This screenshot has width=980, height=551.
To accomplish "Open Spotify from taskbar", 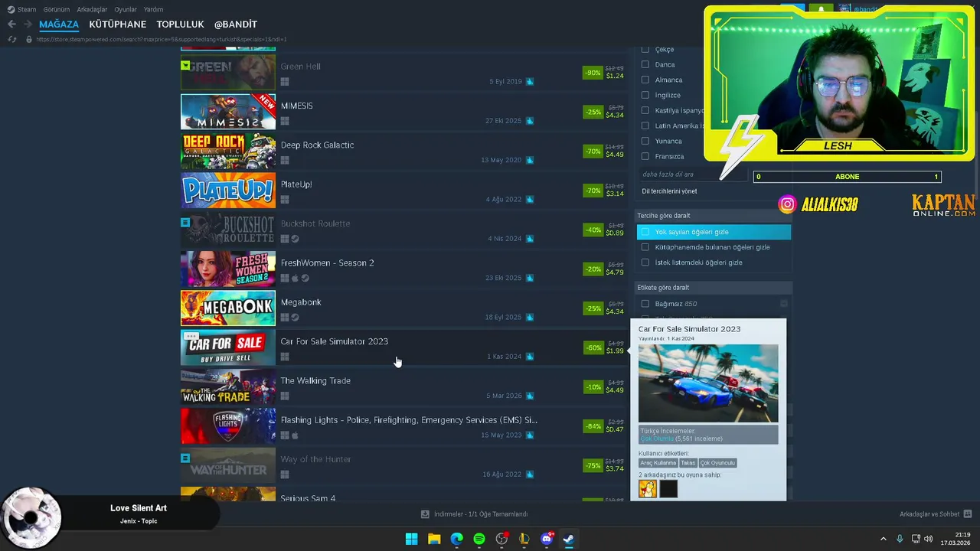I will 479,539.
